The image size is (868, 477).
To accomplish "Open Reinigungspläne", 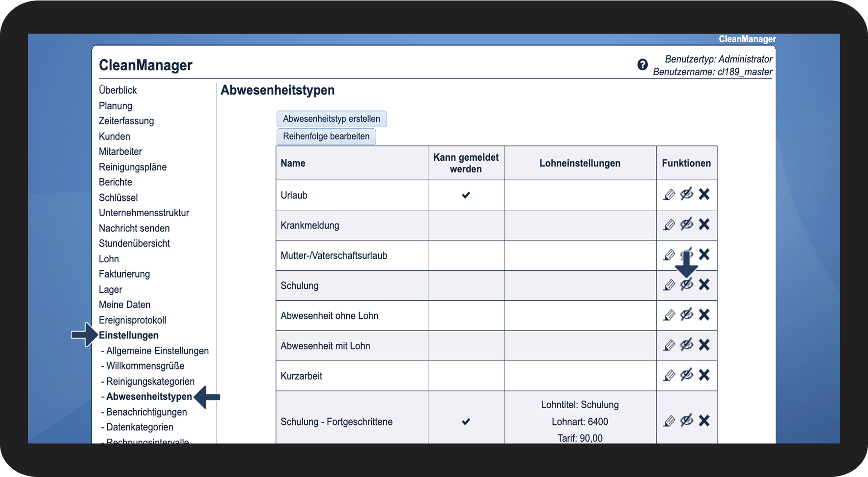I will point(133,167).
